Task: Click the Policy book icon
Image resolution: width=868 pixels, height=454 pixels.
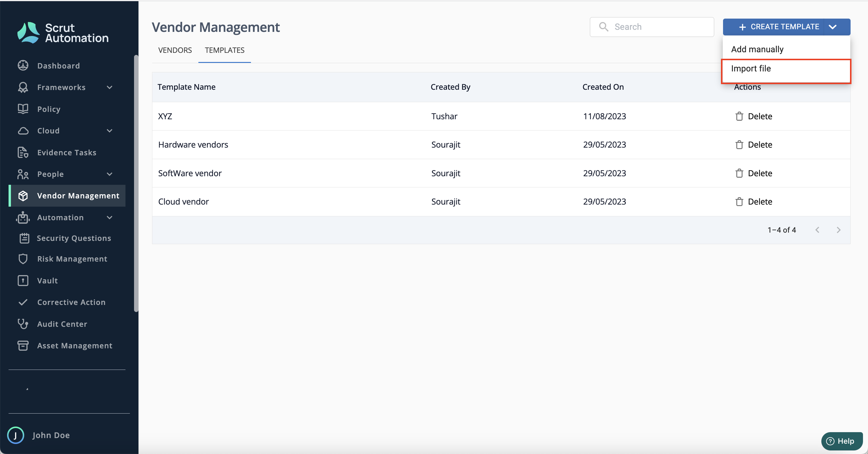Action: tap(23, 109)
